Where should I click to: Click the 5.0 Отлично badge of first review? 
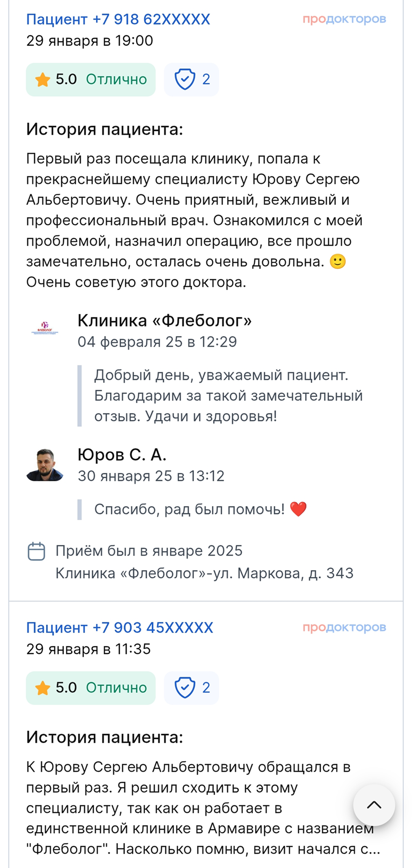point(91,79)
